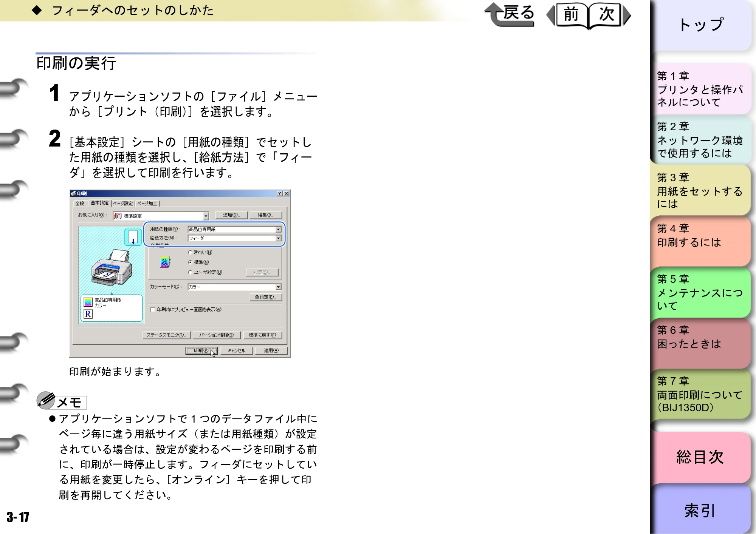The image size is (756, 534).
Task: Switch to the ページ加工 tab
Action: pos(147,204)
